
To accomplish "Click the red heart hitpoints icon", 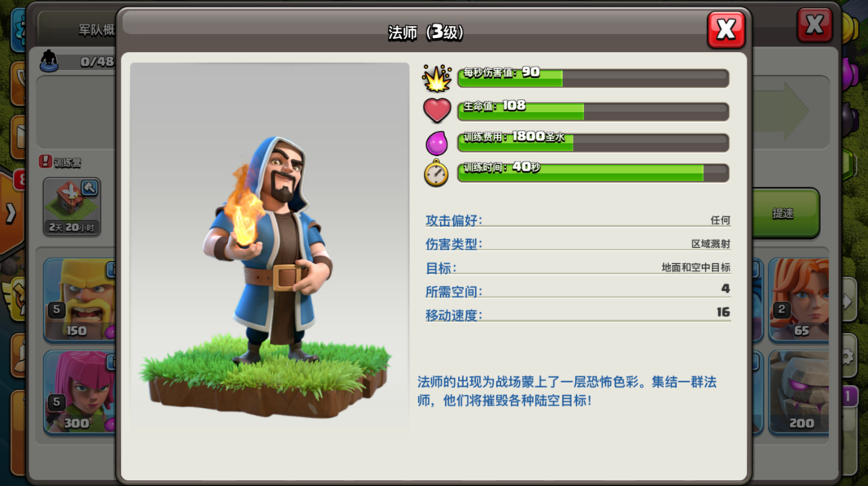I will [x=437, y=110].
